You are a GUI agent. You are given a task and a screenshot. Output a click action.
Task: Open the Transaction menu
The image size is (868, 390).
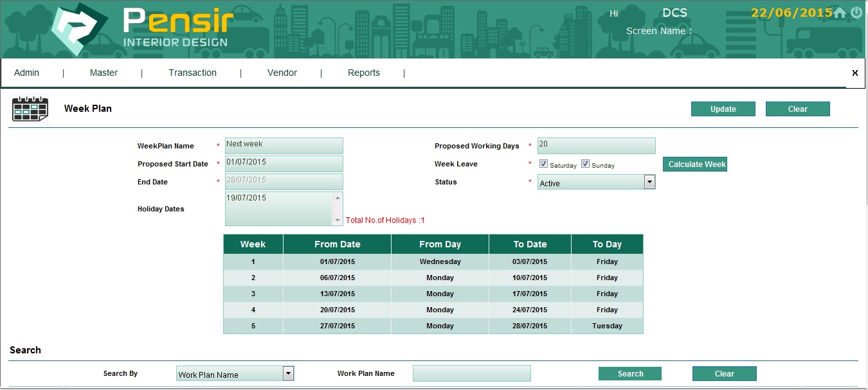click(192, 73)
